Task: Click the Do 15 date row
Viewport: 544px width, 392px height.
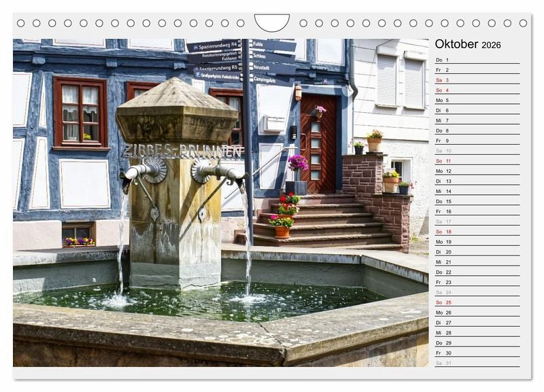Action: coord(477,201)
